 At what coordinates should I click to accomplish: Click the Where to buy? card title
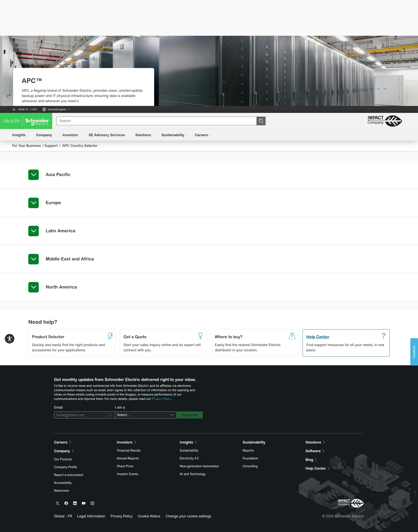point(229,337)
